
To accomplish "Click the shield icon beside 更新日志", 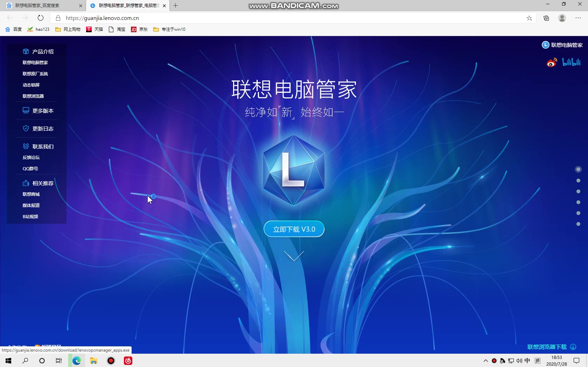I will tap(26, 128).
